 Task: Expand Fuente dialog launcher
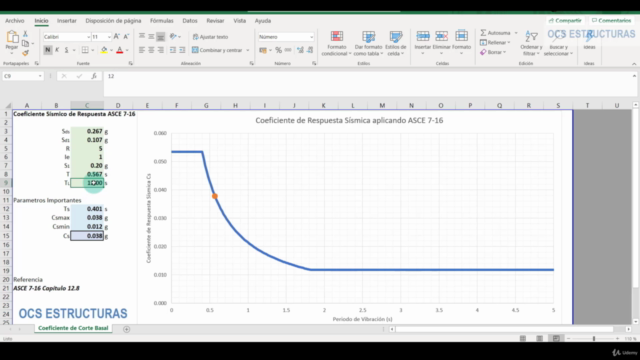(x=131, y=63)
